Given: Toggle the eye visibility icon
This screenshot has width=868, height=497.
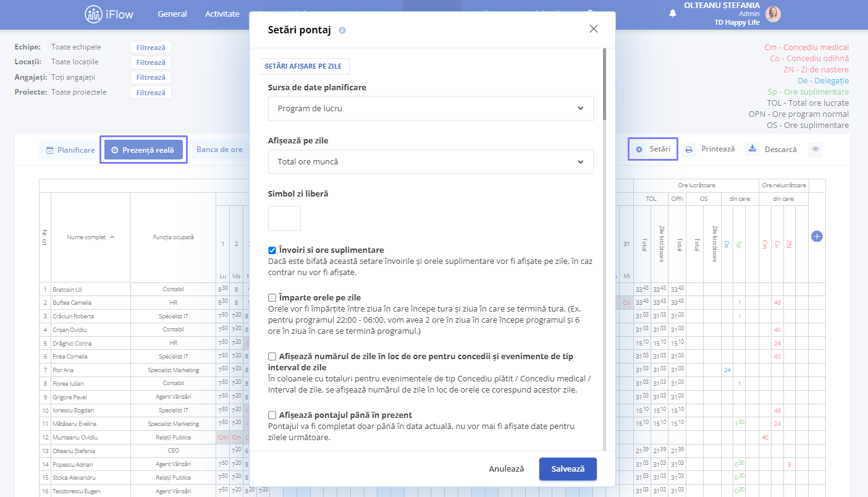Looking at the screenshot, I should [816, 150].
